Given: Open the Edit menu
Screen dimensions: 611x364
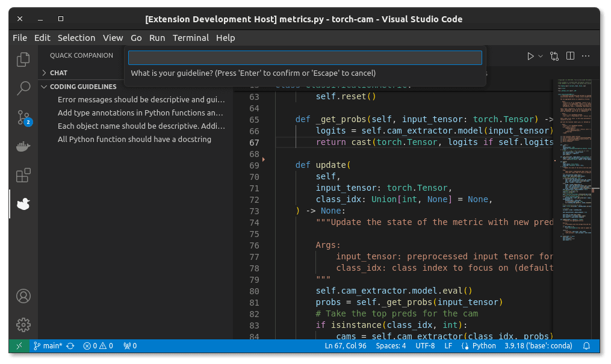Looking at the screenshot, I should pos(42,38).
